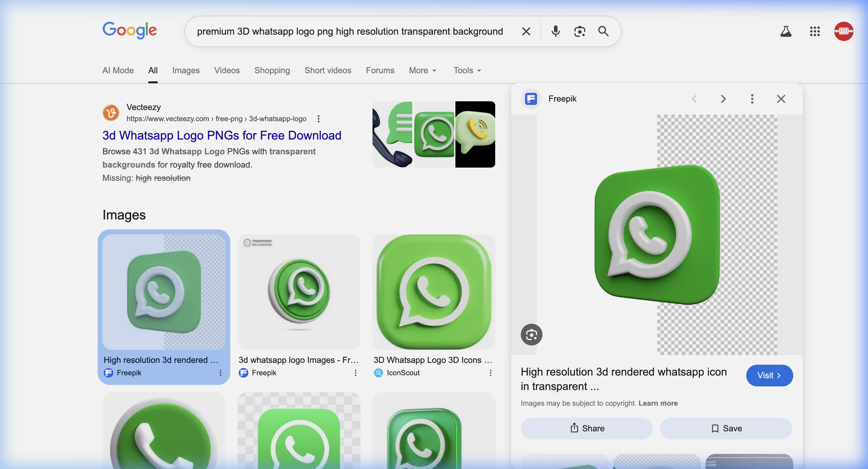Click the Share button

[x=587, y=428]
